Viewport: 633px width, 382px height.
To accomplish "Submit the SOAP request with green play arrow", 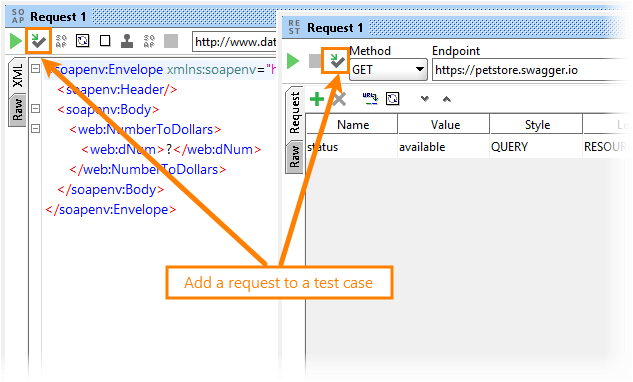I will click(x=16, y=41).
